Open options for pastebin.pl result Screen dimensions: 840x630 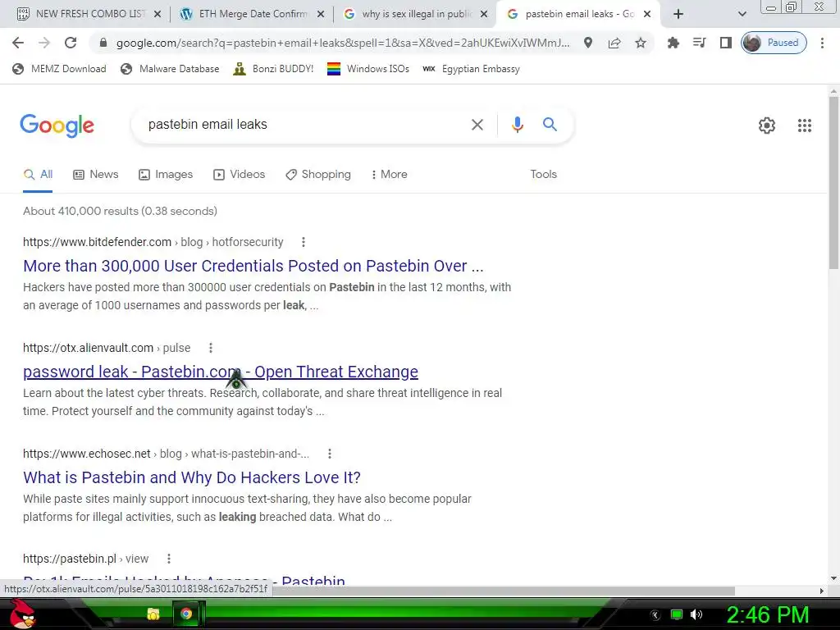tap(169, 559)
